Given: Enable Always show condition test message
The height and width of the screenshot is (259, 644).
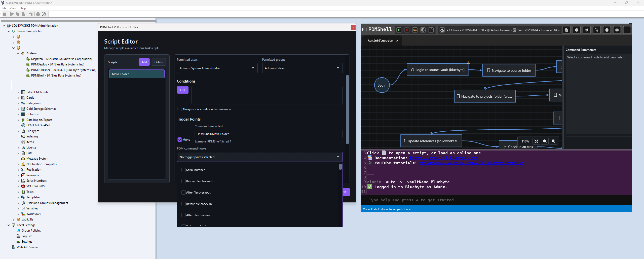Looking at the screenshot, I should 179,109.
